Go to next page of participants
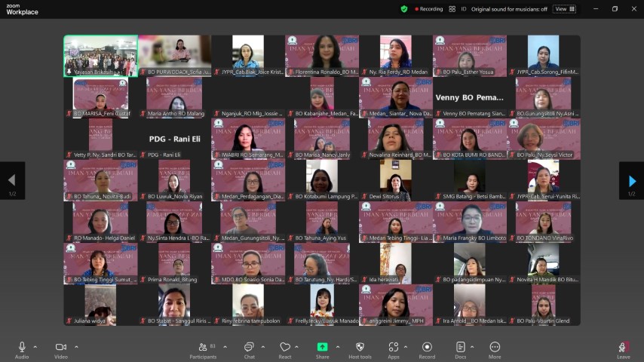 (631, 181)
